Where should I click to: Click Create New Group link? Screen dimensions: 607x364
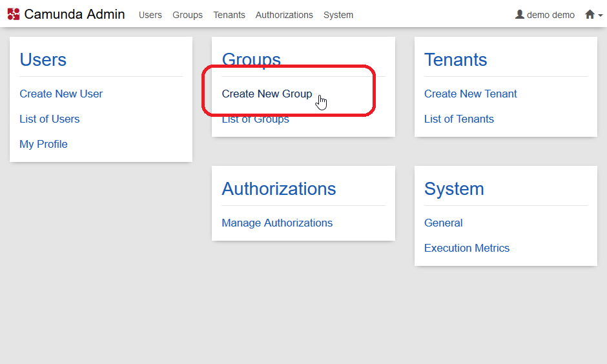coord(267,94)
